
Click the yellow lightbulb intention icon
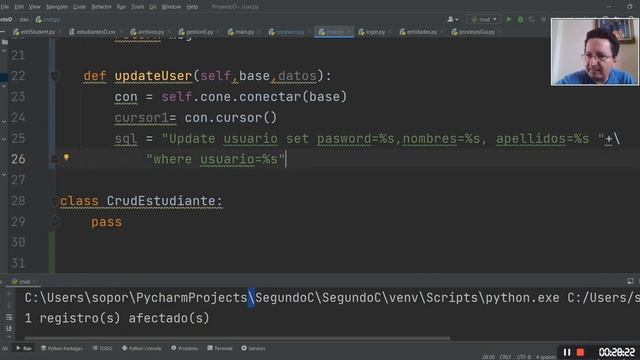[x=66, y=157]
